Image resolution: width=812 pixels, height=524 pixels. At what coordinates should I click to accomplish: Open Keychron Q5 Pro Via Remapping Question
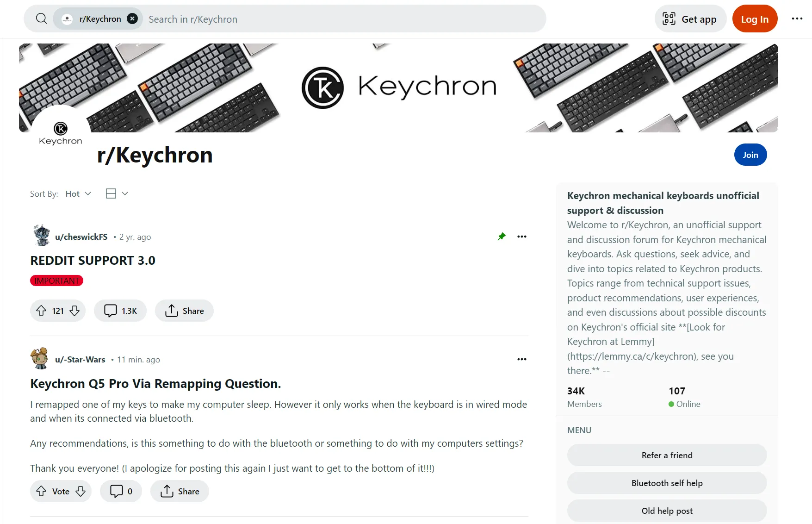pyautogui.click(x=155, y=384)
